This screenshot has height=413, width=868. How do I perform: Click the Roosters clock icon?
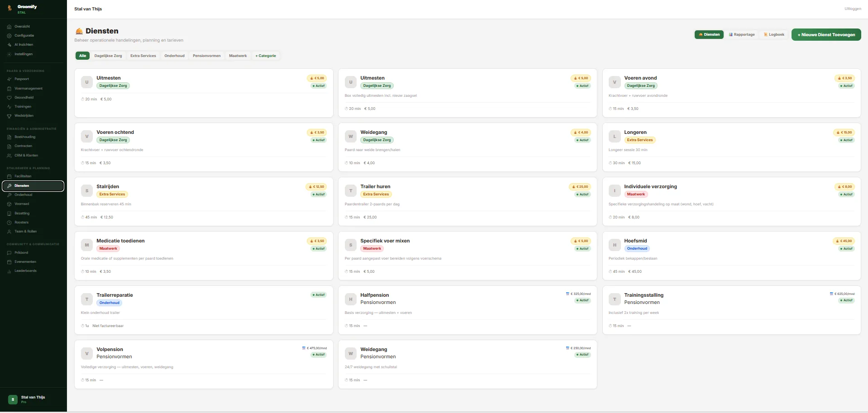click(10, 223)
